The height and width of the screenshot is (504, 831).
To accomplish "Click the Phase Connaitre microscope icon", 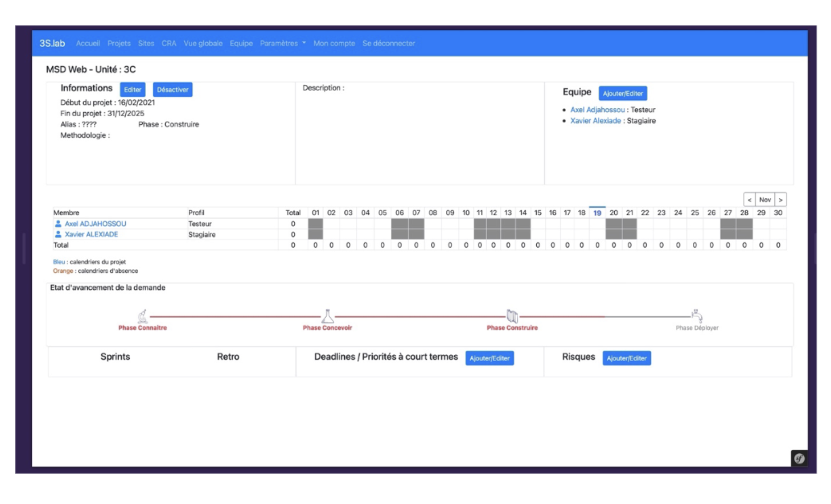I will (x=143, y=316).
